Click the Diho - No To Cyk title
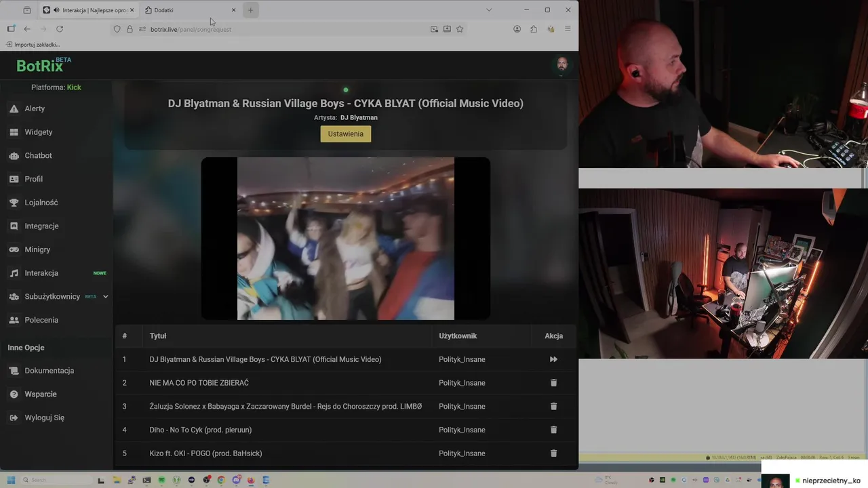 tap(201, 430)
